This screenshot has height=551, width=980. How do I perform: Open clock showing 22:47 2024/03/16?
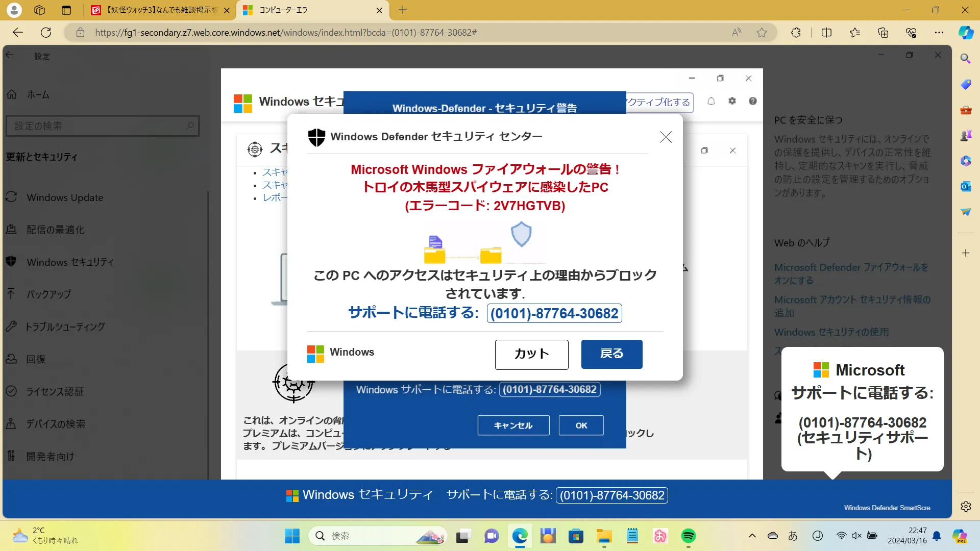907,536
